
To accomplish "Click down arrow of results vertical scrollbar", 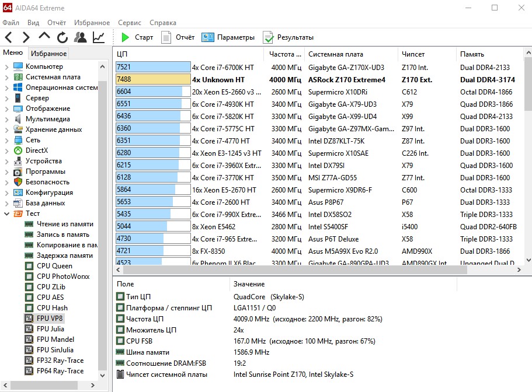I will (x=528, y=260).
